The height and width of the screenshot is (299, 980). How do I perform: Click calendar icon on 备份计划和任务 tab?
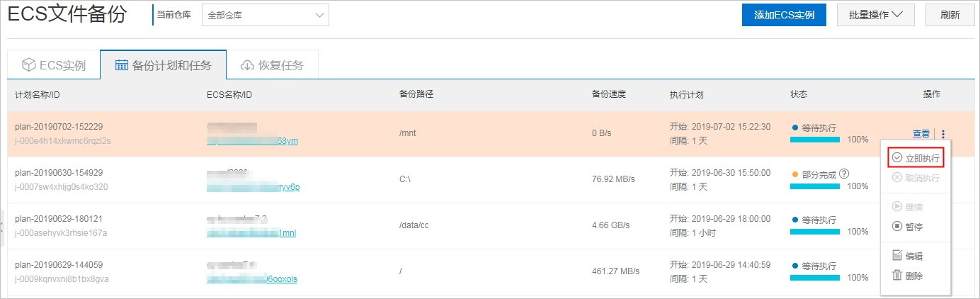122,65
